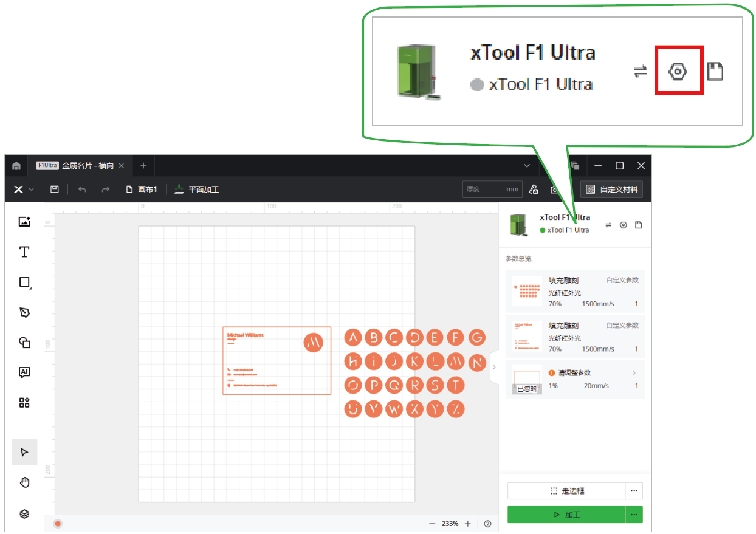Screen dimensions: 756x534
Task: Open the image insert tool
Action: click(24, 222)
